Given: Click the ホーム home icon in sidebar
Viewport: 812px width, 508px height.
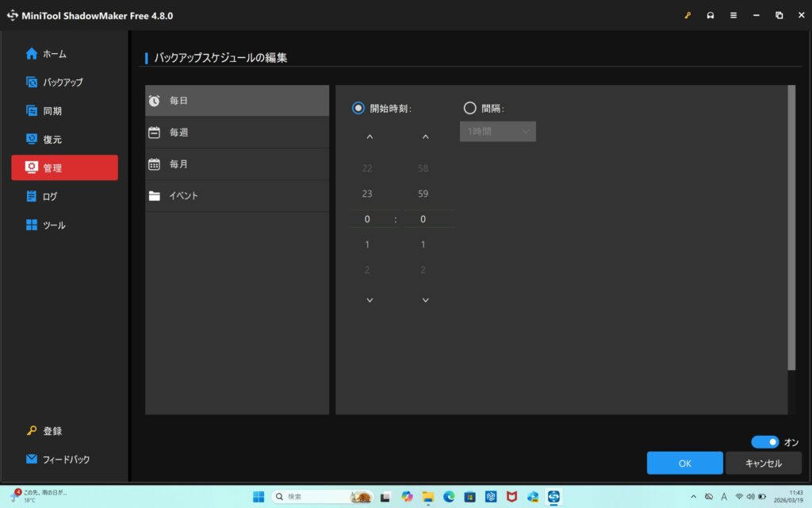Looking at the screenshot, I should pos(32,54).
